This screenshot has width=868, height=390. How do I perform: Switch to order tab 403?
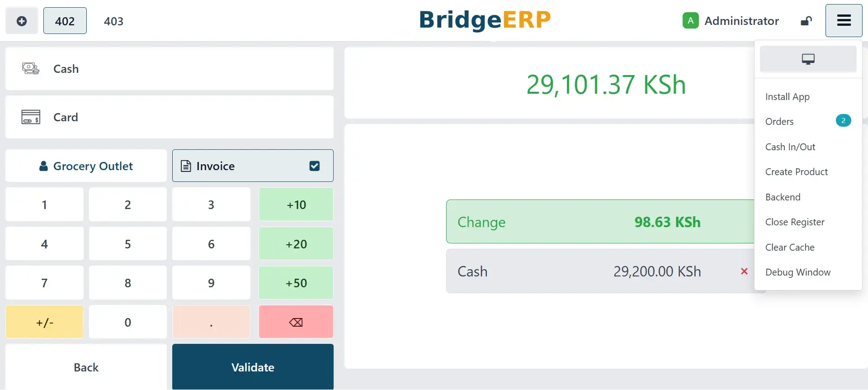tap(113, 21)
